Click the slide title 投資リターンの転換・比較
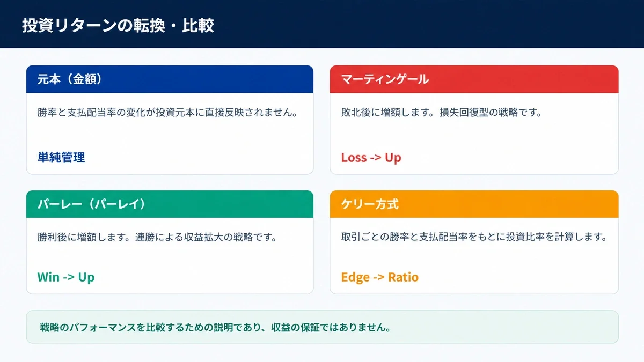644x362 pixels. pos(118,25)
